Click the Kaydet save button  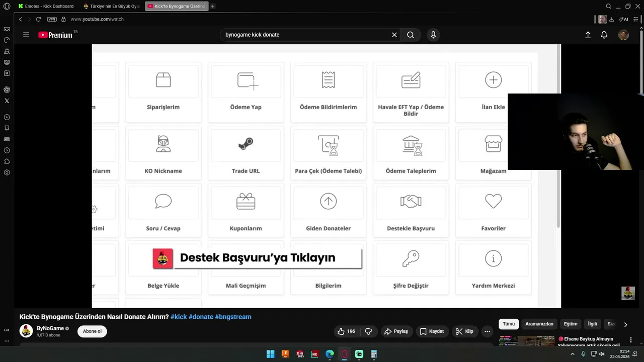(x=432, y=331)
